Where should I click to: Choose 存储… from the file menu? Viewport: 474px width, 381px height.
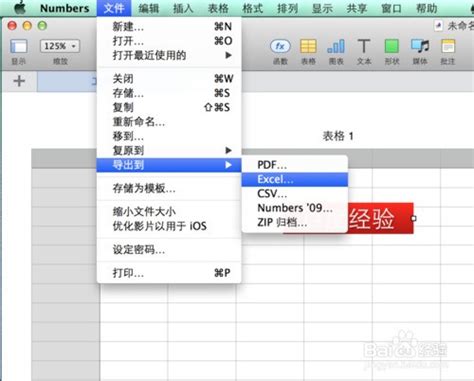(x=169, y=93)
